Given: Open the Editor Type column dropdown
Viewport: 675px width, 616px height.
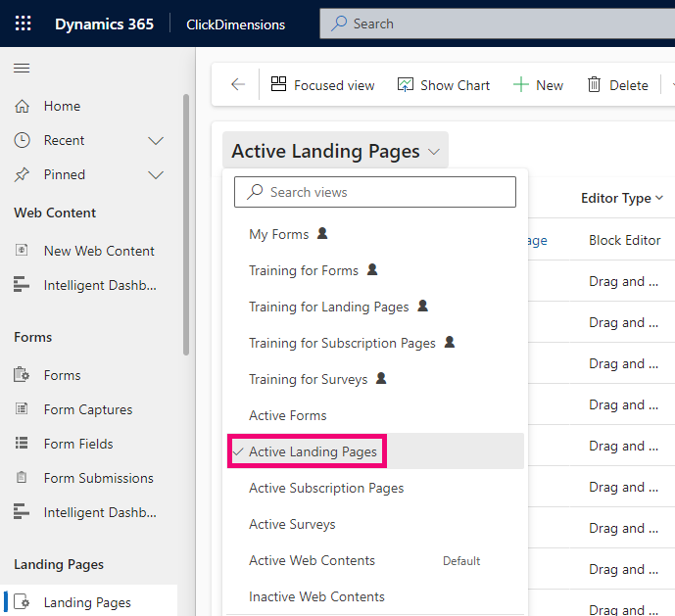Looking at the screenshot, I should (659, 198).
